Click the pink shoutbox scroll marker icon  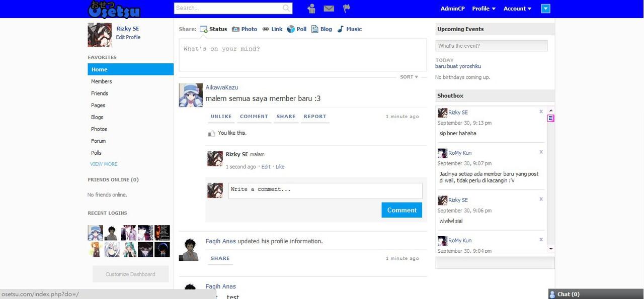pyautogui.click(x=550, y=118)
